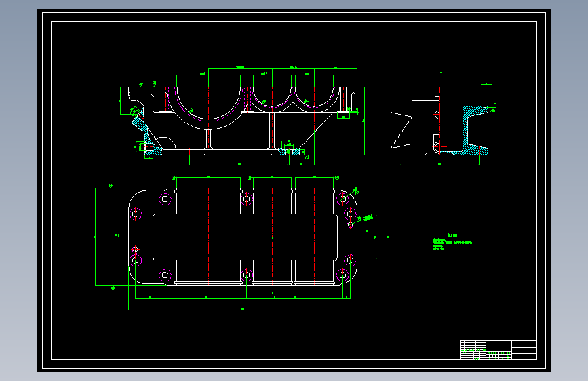Select the top-right corner bolt hole in plan view

tap(342, 199)
